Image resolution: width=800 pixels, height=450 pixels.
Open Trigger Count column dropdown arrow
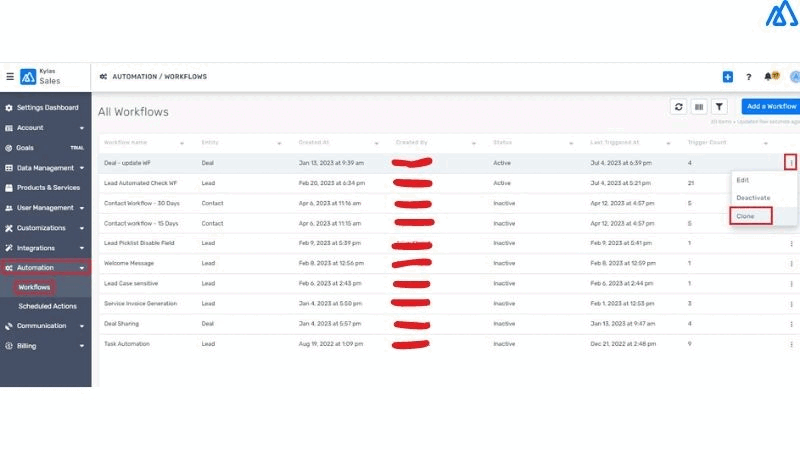tap(765, 143)
